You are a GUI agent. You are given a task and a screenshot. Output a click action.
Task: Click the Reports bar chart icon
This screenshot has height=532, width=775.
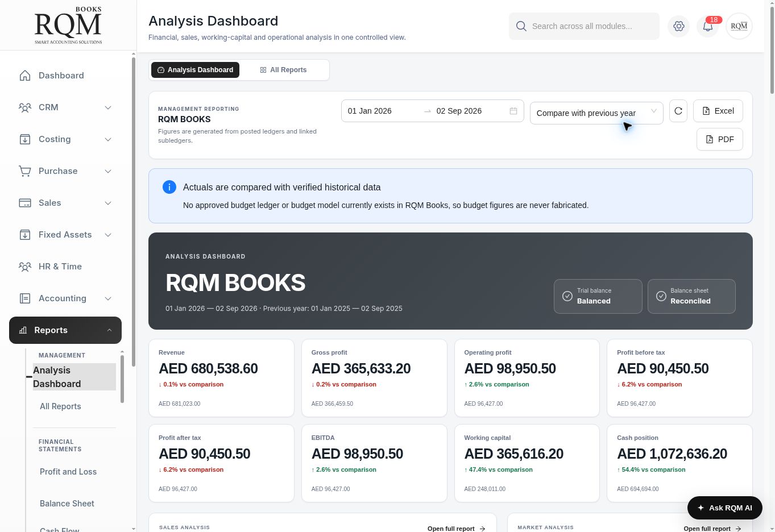pos(23,330)
